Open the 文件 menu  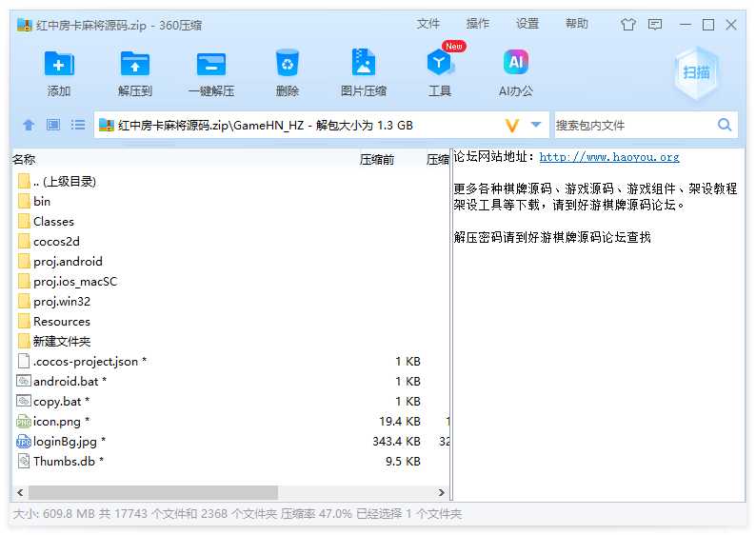pyautogui.click(x=428, y=24)
